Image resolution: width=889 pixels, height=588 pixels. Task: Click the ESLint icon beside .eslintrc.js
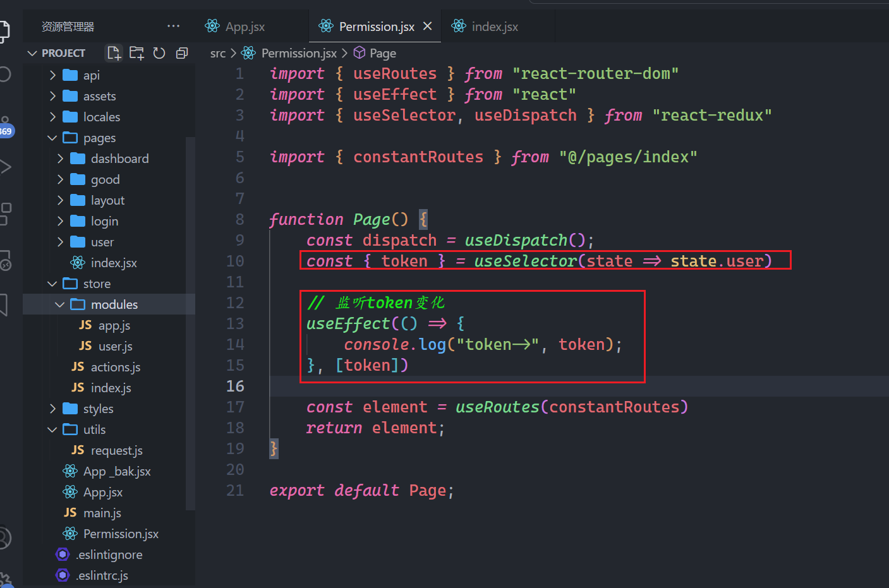(x=63, y=575)
